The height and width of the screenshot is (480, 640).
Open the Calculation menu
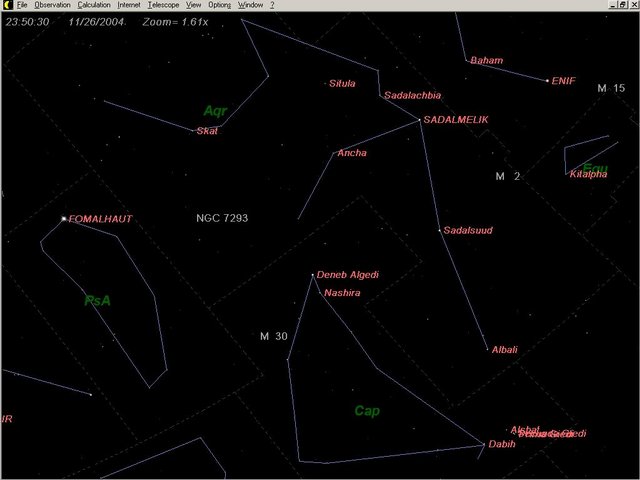pyautogui.click(x=94, y=5)
